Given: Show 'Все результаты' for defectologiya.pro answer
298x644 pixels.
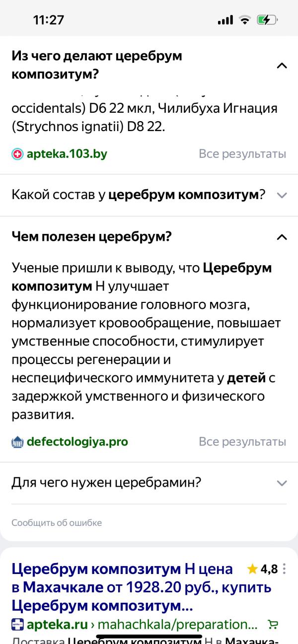Looking at the screenshot, I should pyautogui.click(x=242, y=441).
